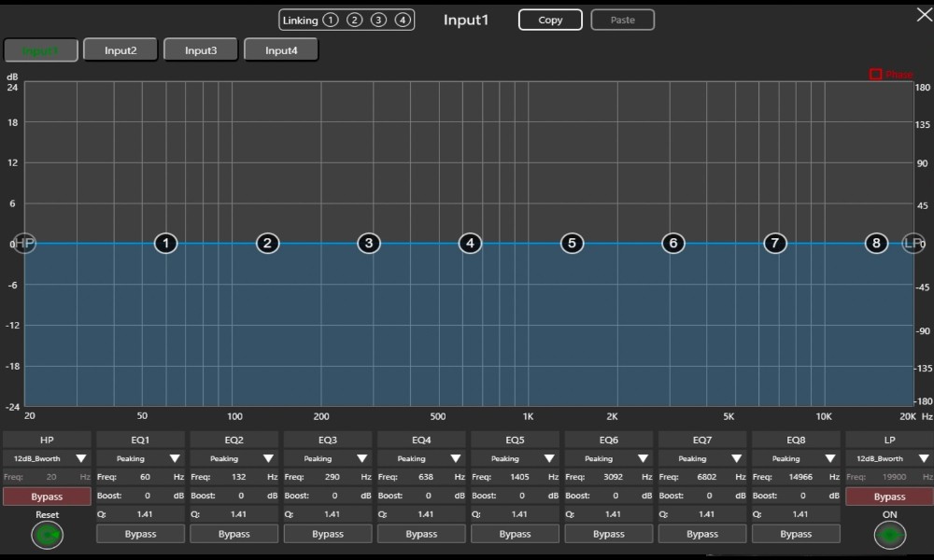934x560 pixels.
Task: Select the LP filter node on graph
Action: 913,243
